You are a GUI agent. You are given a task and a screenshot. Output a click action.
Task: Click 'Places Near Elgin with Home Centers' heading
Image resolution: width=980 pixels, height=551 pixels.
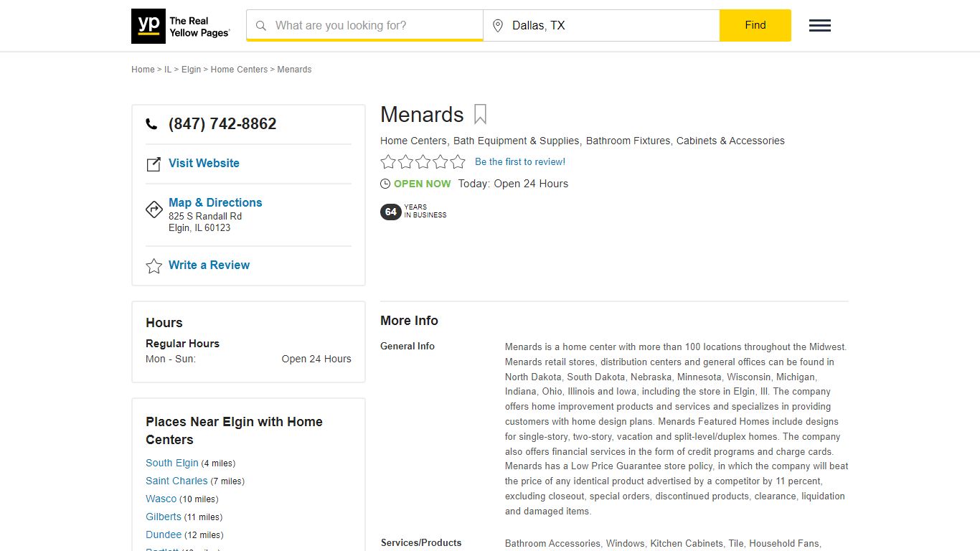coord(234,430)
